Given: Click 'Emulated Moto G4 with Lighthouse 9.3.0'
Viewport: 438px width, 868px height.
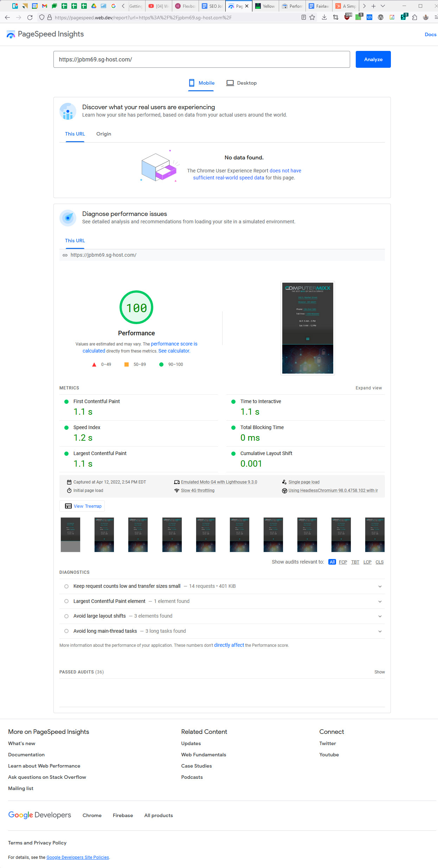Looking at the screenshot, I should [x=219, y=482].
